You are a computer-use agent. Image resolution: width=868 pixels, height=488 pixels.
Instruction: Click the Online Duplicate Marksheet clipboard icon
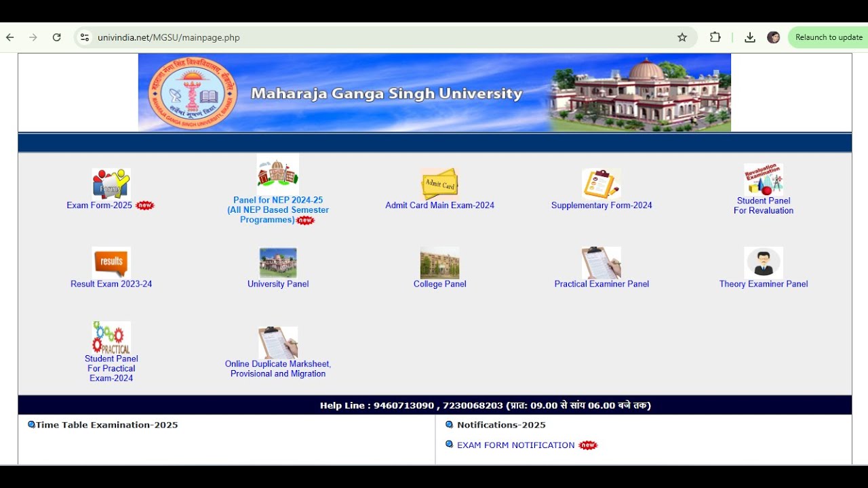coord(278,342)
